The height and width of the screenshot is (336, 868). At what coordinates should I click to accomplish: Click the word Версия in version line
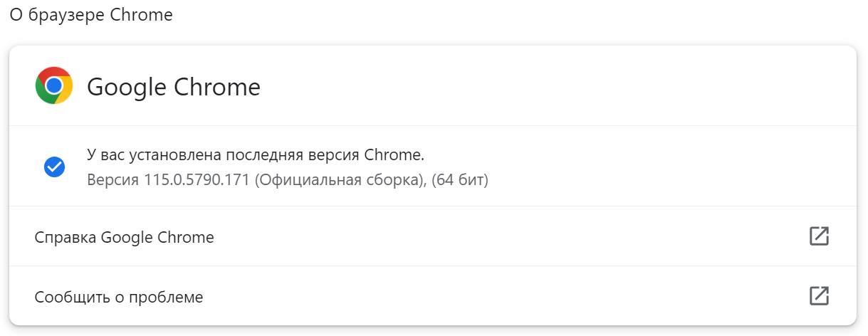point(113,179)
